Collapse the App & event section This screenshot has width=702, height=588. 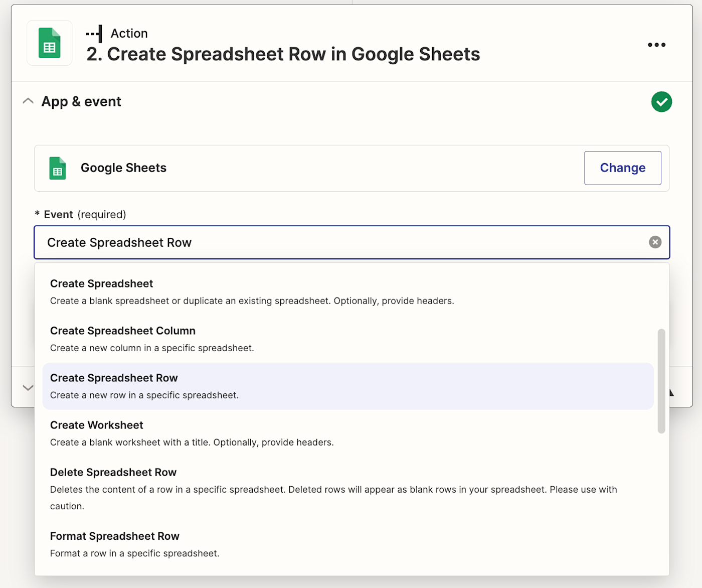click(x=28, y=101)
